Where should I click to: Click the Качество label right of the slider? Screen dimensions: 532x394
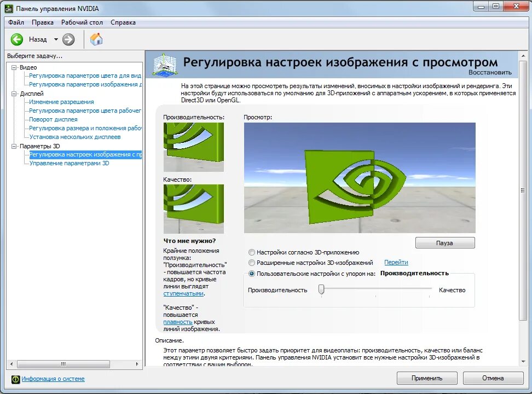pyautogui.click(x=452, y=290)
